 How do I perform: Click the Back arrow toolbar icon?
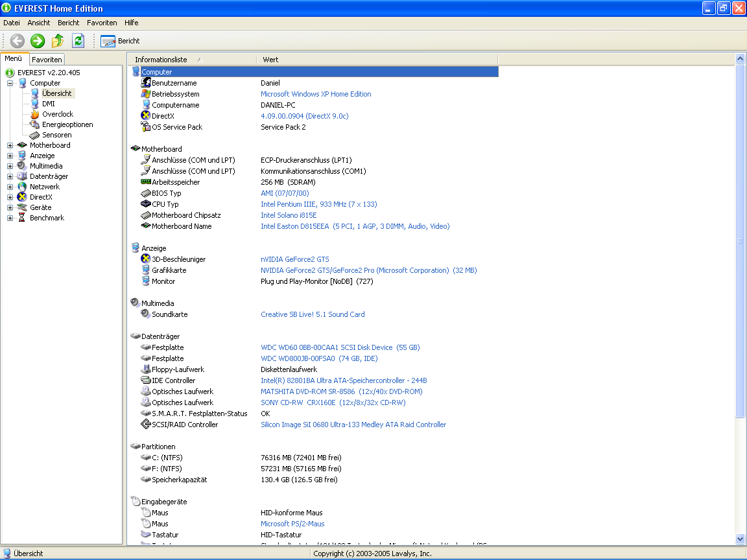(x=17, y=41)
